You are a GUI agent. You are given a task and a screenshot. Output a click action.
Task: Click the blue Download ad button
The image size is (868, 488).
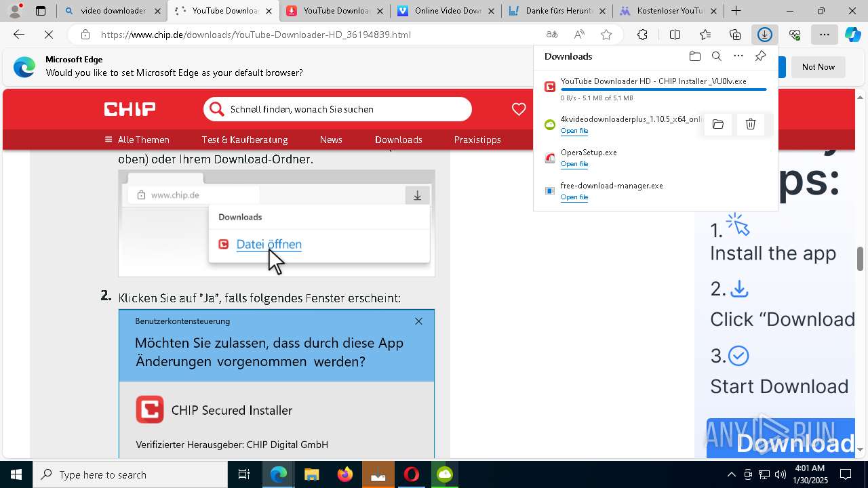coord(781,439)
